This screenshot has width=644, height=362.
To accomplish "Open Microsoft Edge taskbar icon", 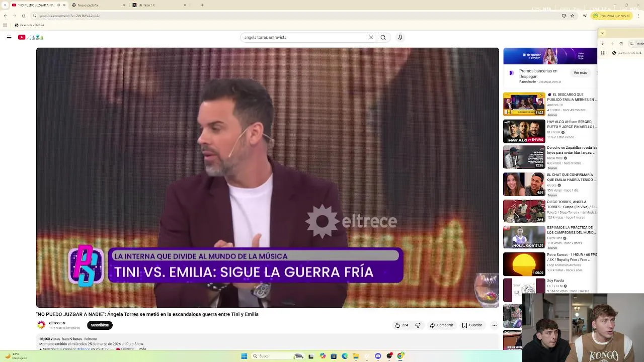I will (345, 356).
